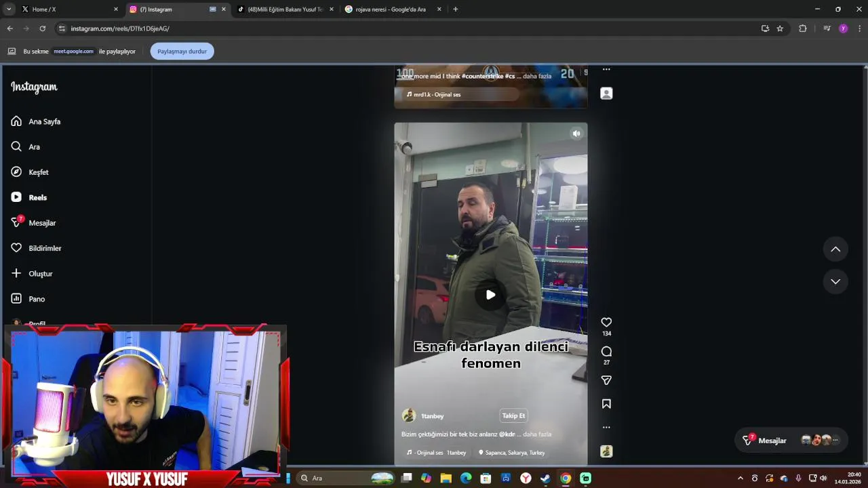
Task: Go to previous reel with up arrow
Action: tap(835, 249)
